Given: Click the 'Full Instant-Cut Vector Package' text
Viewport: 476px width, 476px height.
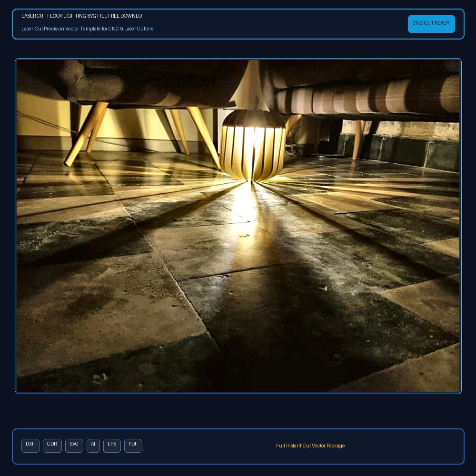Looking at the screenshot, I should [x=310, y=446].
